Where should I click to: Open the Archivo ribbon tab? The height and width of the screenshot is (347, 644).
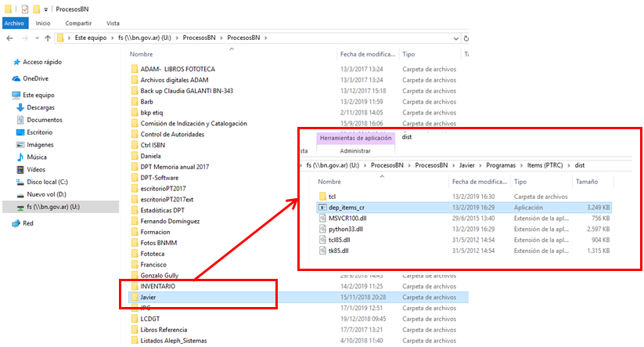coord(15,23)
